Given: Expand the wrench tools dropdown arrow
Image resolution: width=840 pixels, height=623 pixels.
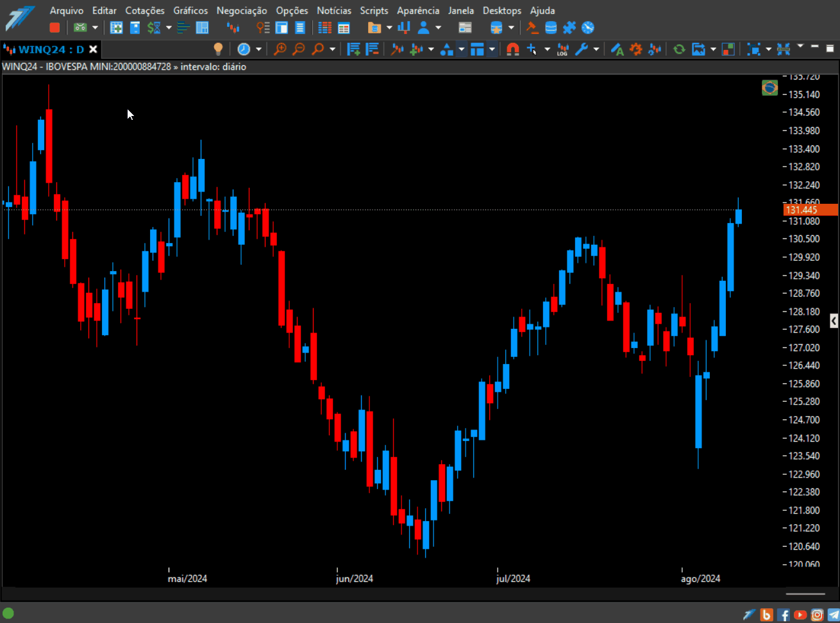Looking at the screenshot, I should (x=596, y=49).
